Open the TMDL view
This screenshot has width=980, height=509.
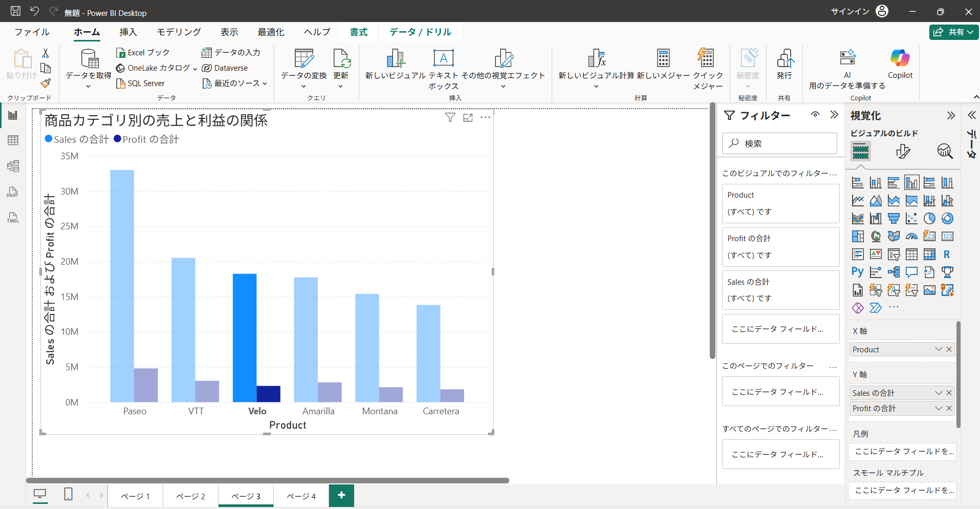pyautogui.click(x=13, y=218)
